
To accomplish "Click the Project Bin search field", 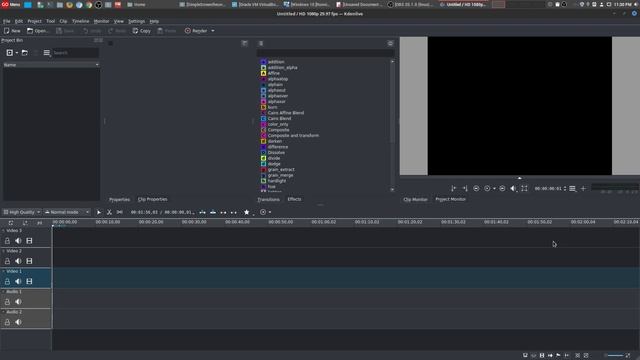I will 76,53.
